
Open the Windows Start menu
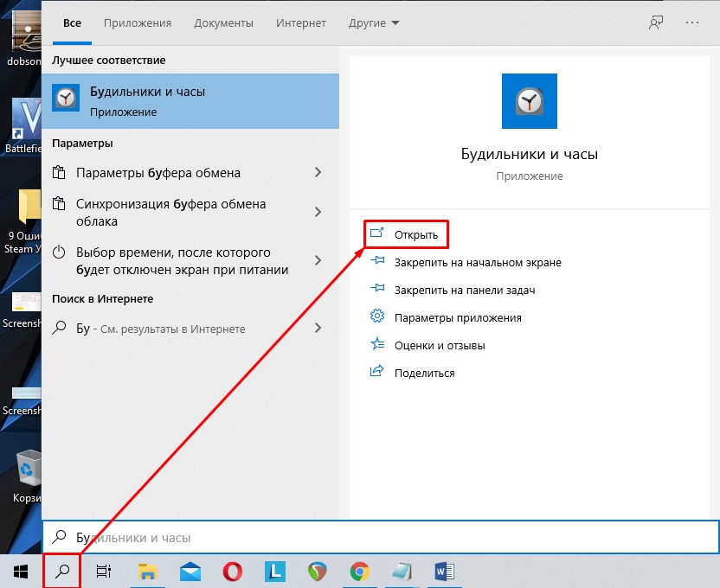coord(21,571)
